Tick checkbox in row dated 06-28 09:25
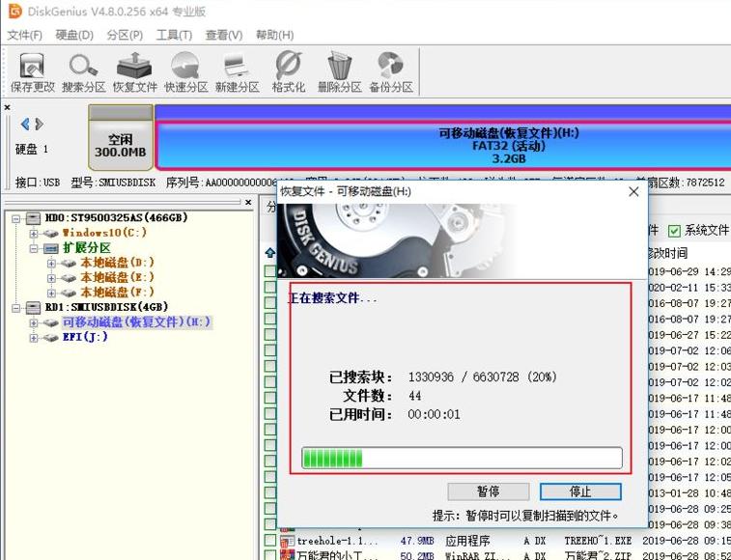The width and height of the screenshot is (731, 560). pos(270,509)
